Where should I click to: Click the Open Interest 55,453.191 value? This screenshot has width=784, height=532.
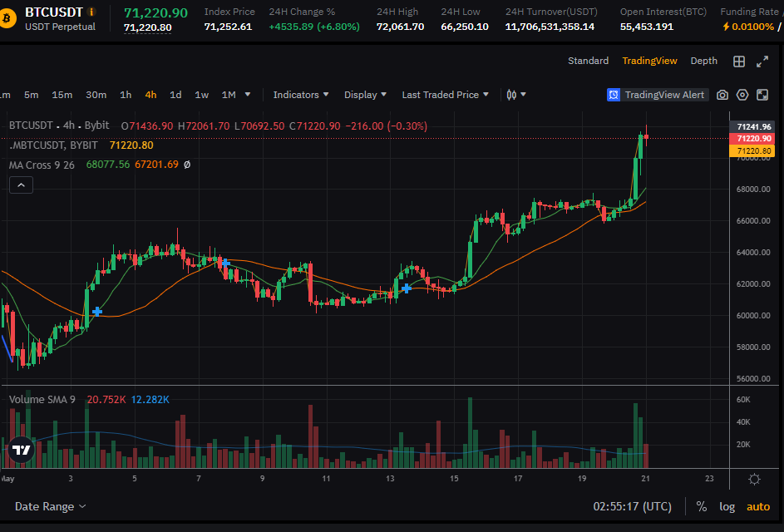(x=647, y=27)
